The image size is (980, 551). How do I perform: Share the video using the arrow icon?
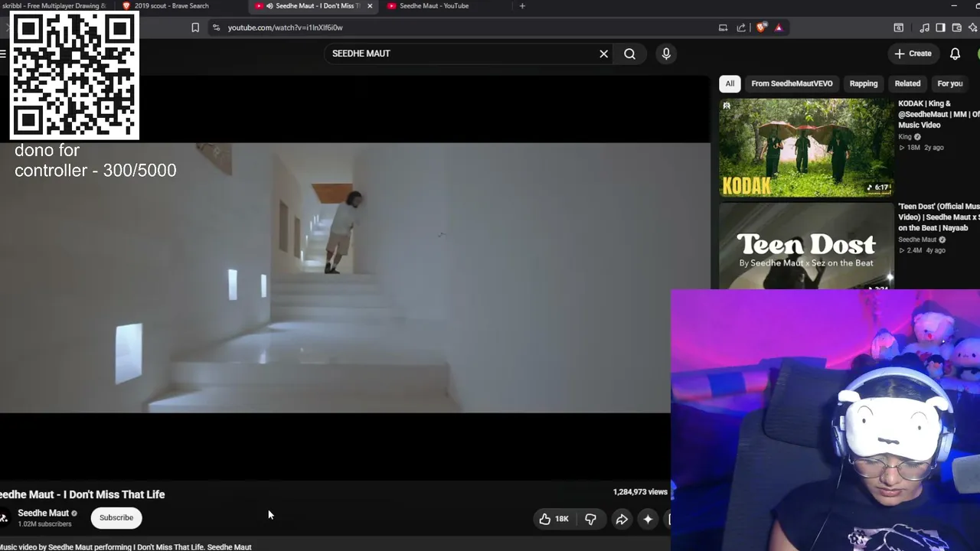622,519
